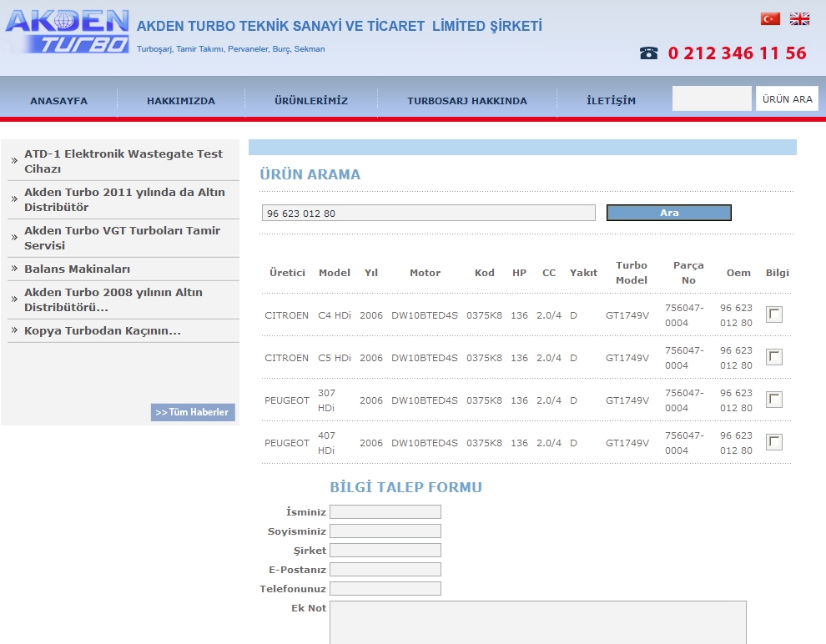
Task: Click tagline Turboşarj, Tamir Takımı, Pervaneler
Action: click(x=230, y=49)
